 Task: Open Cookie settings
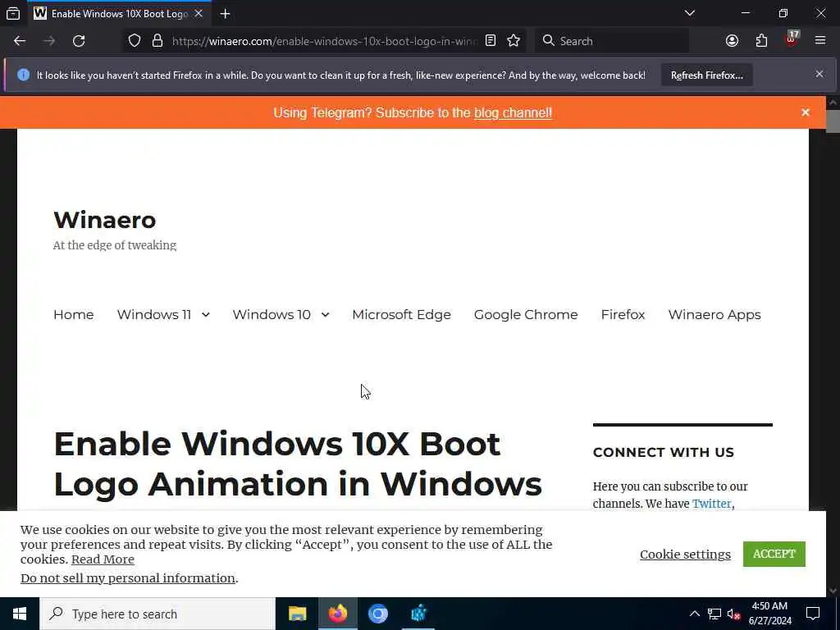(x=685, y=554)
